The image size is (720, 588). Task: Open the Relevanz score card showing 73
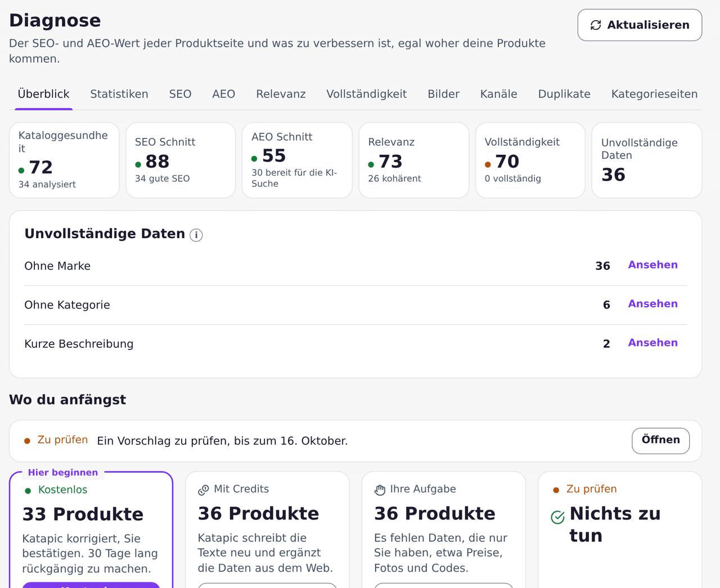point(414,160)
